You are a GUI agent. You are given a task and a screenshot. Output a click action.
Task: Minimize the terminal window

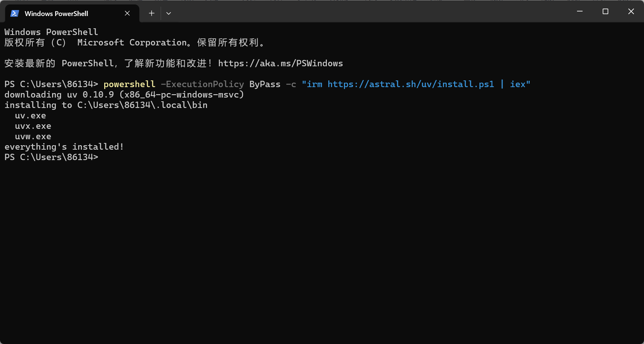(x=580, y=12)
